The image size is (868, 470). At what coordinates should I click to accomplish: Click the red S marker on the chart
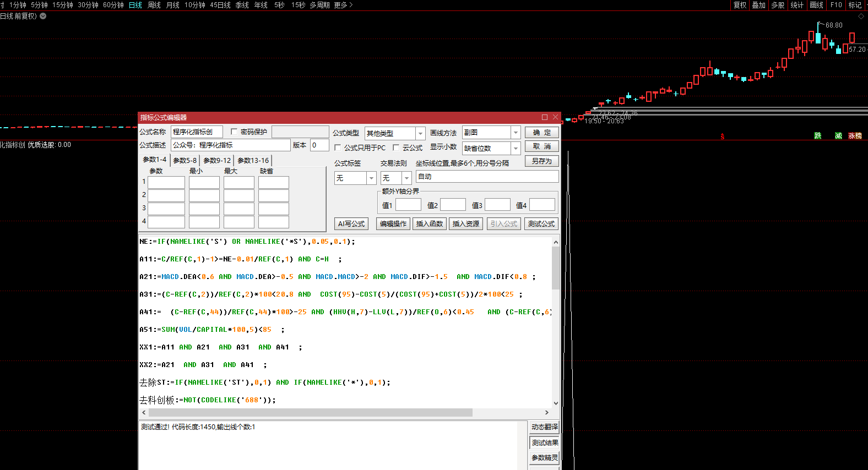[x=722, y=136]
